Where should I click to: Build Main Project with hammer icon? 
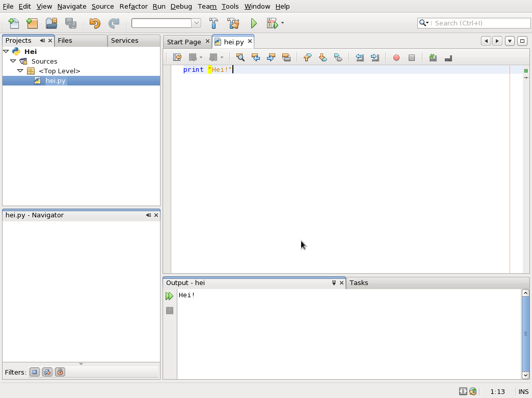pos(214,23)
